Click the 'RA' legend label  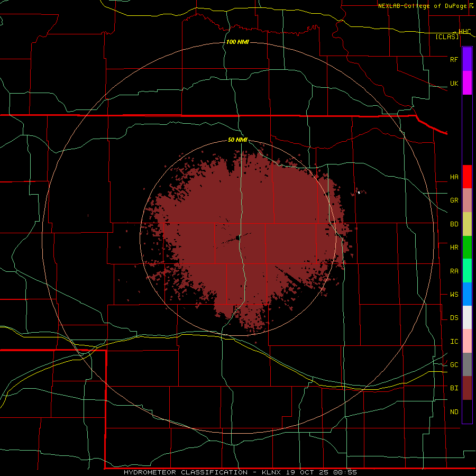(454, 271)
